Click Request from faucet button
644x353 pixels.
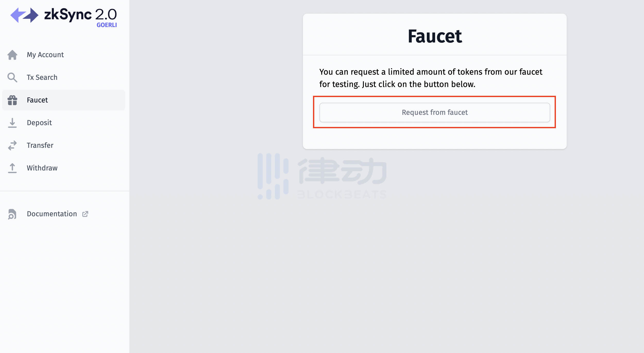(435, 113)
